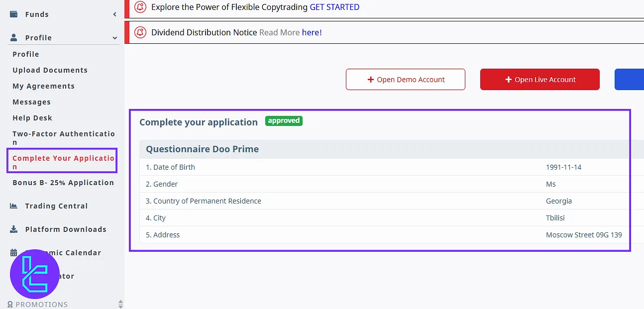The image size is (644, 309).
Task: Click the copytrading notice bell icon
Action: point(141,7)
